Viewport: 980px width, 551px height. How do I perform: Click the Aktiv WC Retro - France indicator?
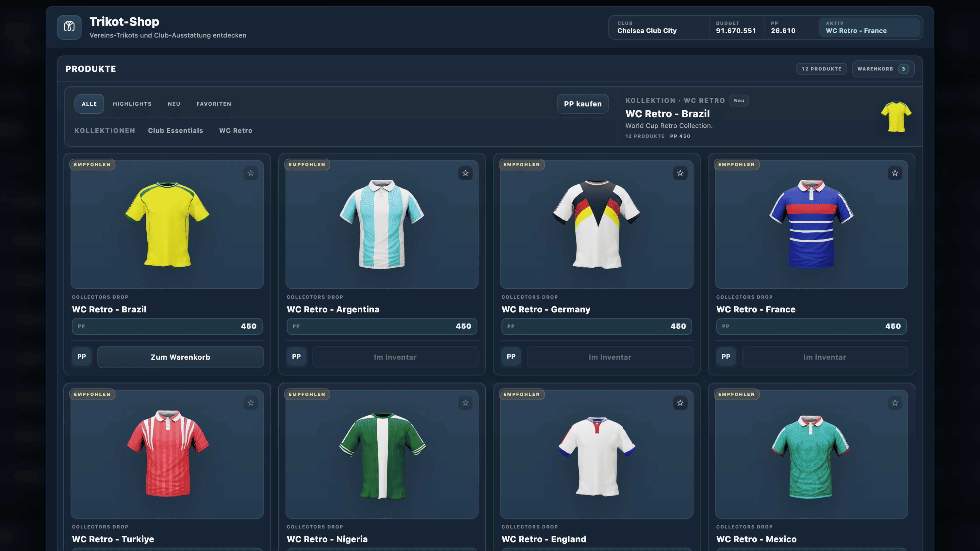(869, 27)
